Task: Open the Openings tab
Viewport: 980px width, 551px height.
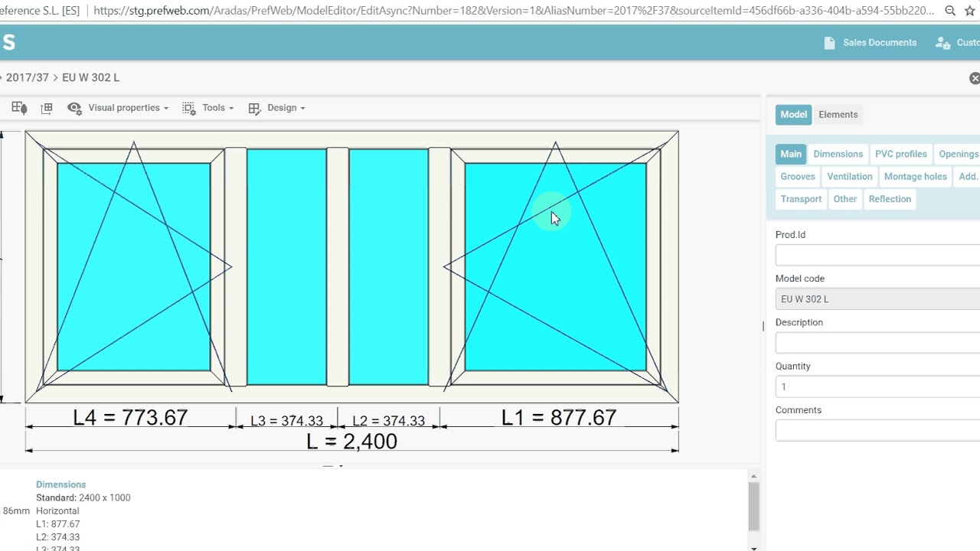Action: point(958,154)
